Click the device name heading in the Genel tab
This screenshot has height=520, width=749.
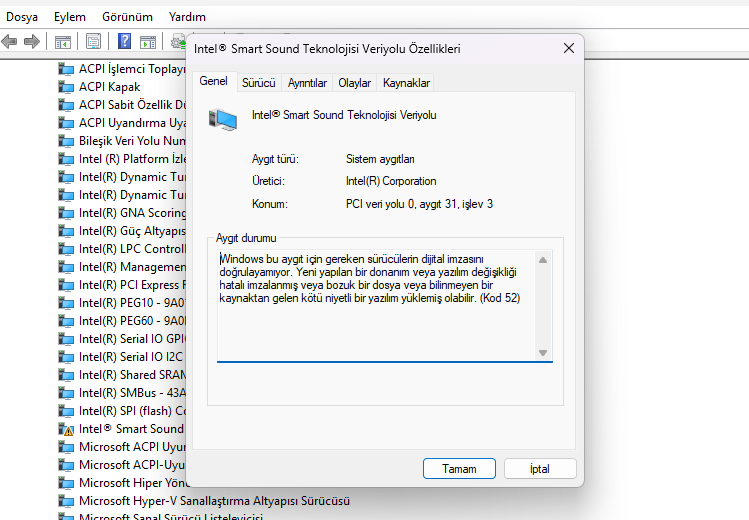pyautogui.click(x=344, y=115)
